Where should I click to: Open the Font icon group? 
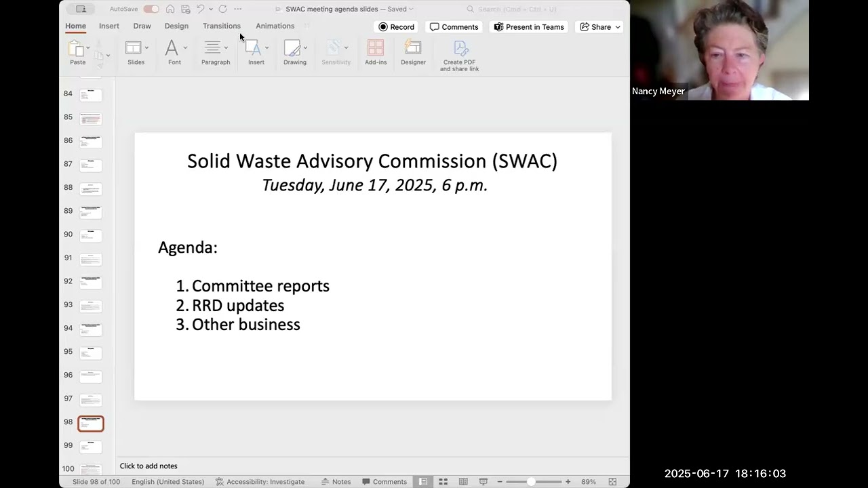point(172,47)
